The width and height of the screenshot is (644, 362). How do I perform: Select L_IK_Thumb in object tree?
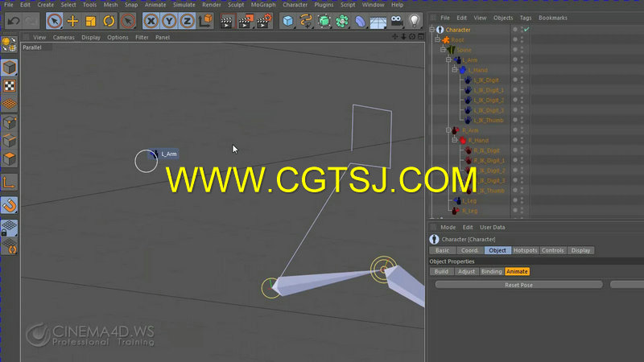(x=489, y=120)
